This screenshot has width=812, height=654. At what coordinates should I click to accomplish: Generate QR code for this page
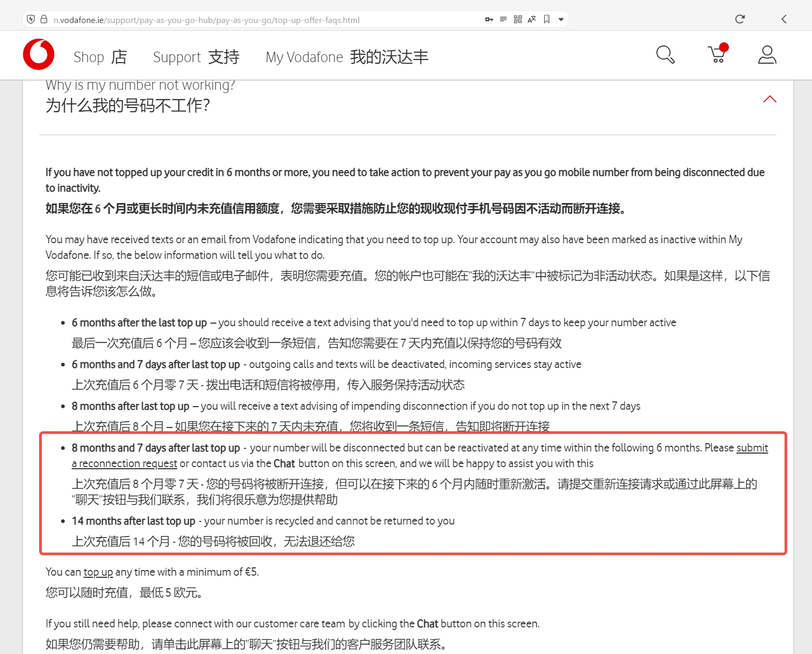click(x=518, y=19)
